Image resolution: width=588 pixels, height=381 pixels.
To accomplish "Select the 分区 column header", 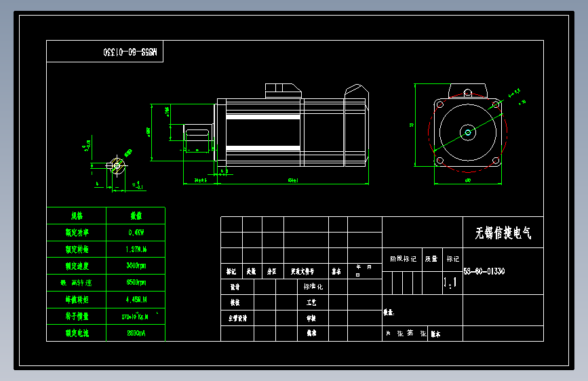I will click(272, 271).
